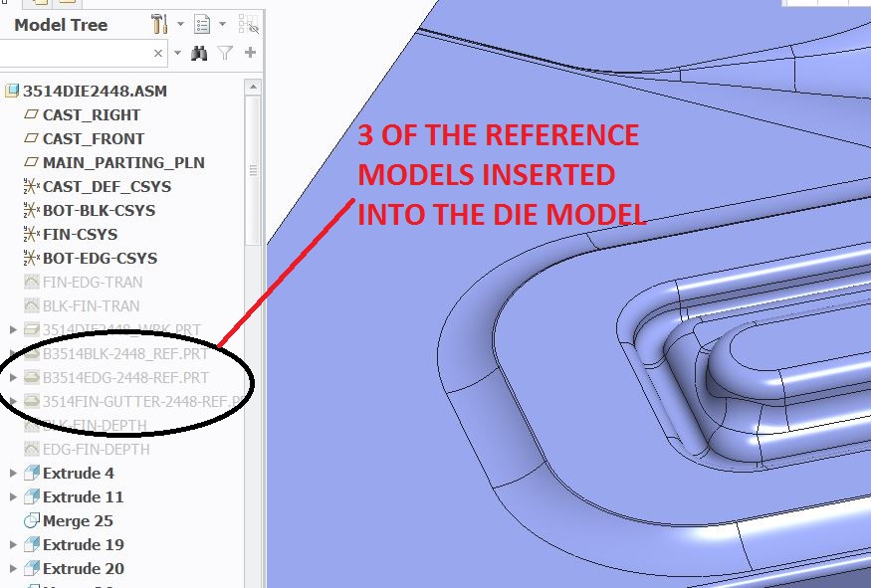The width and height of the screenshot is (871, 588).
Task: Clear the search field with the X
Action: [156, 51]
